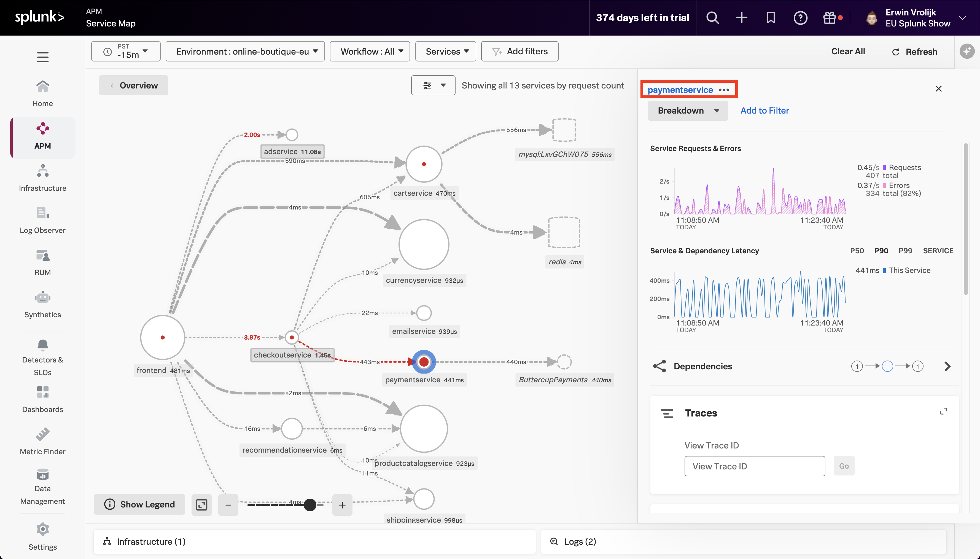Click the Show Legend button
Screen dimensions: 980x559
pyautogui.click(x=139, y=504)
